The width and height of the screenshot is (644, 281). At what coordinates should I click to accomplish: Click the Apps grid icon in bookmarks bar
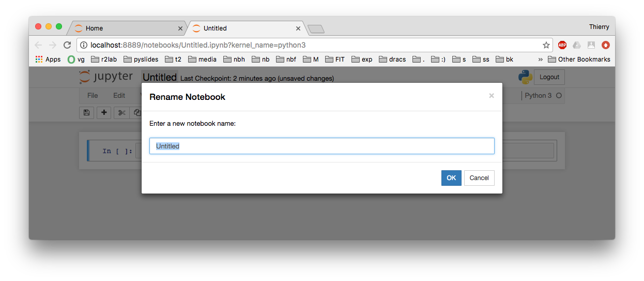point(39,60)
